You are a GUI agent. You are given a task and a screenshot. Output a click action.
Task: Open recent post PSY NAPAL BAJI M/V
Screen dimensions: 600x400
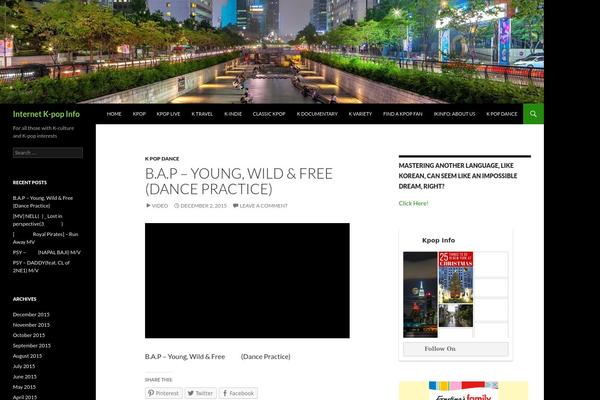coord(47,252)
